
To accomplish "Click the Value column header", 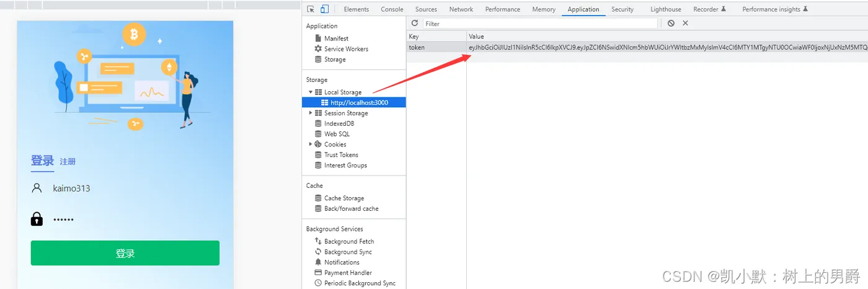I will [667, 37].
